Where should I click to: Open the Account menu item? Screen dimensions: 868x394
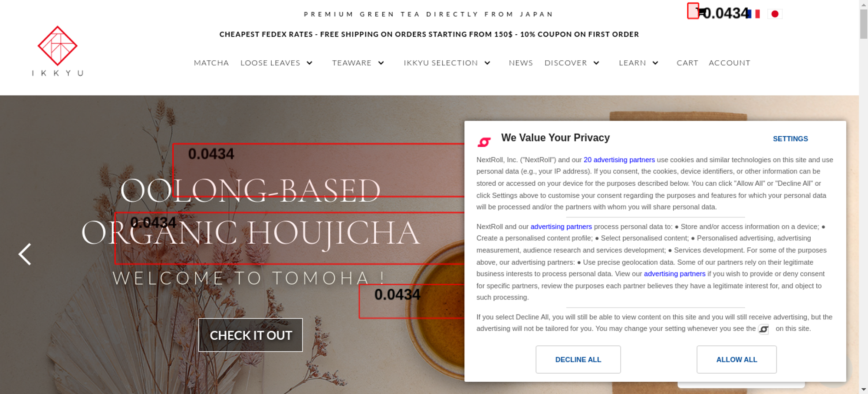pyautogui.click(x=730, y=63)
